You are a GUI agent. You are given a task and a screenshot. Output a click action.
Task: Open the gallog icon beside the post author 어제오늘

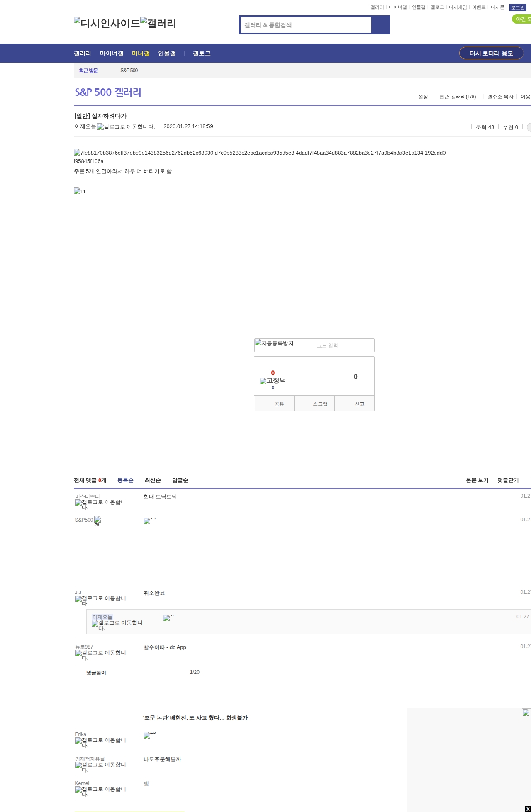pos(126,127)
